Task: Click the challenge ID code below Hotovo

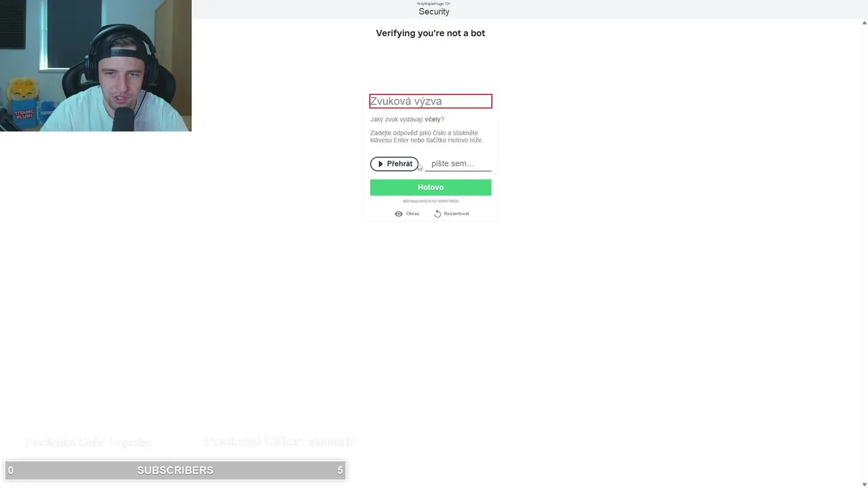Action: (x=431, y=201)
